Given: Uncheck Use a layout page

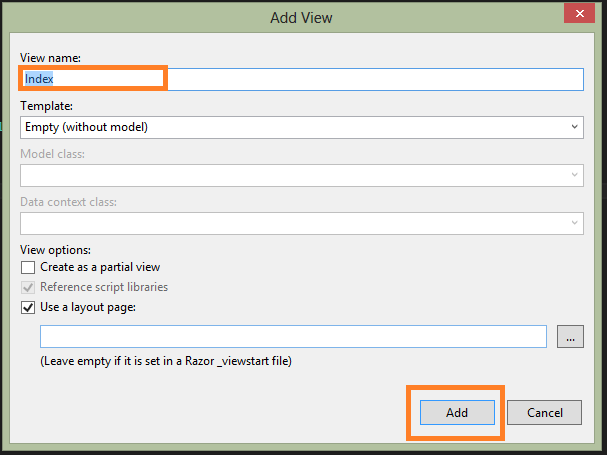Looking at the screenshot, I should click(x=28, y=307).
